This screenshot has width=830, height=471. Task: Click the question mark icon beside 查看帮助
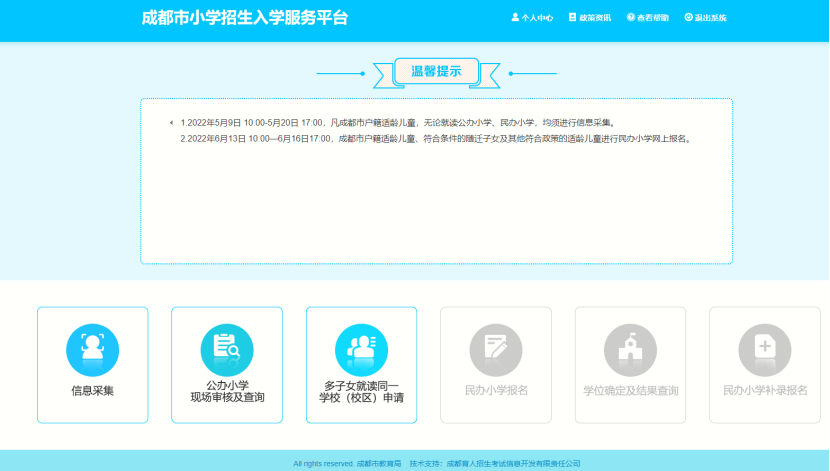pyautogui.click(x=630, y=18)
